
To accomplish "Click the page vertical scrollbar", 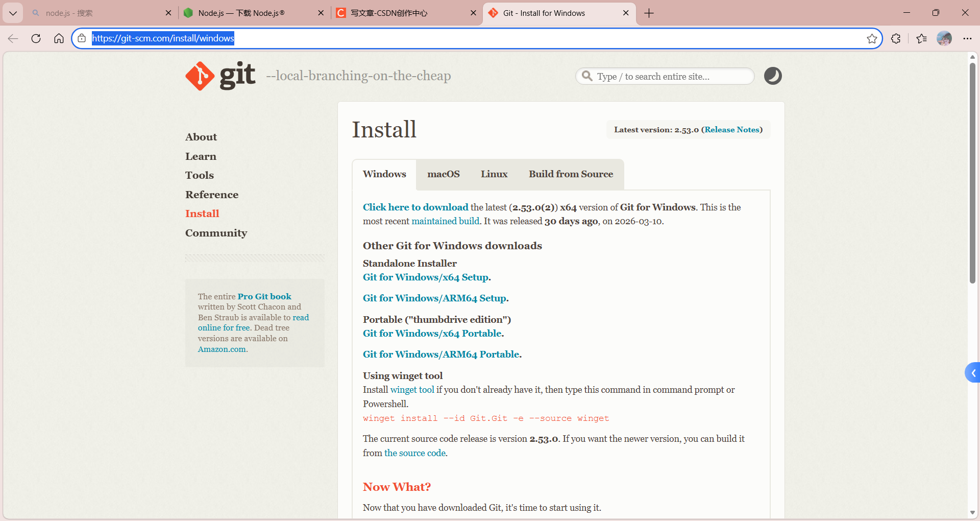I will 972,174.
